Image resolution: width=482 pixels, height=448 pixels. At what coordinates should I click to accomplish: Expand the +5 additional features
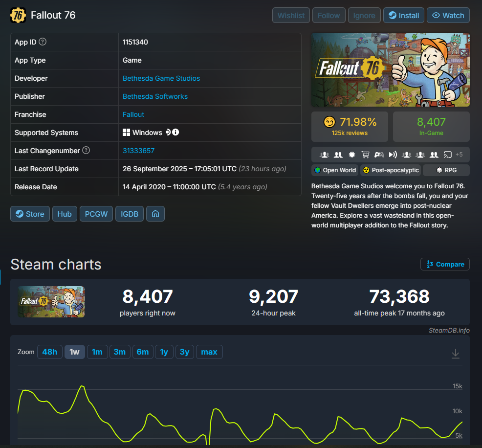point(459,155)
